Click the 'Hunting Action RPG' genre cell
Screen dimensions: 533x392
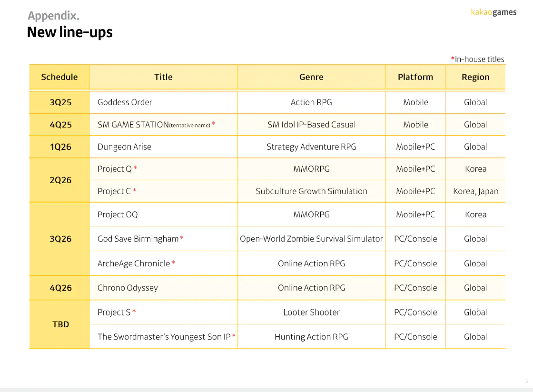[311, 337]
